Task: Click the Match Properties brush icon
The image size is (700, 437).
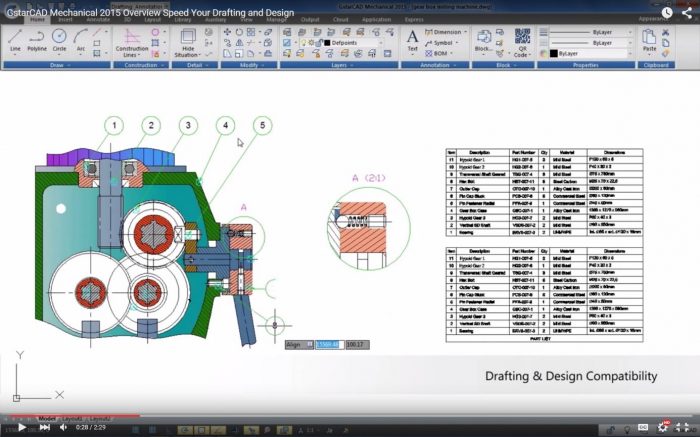Action: pos(666,54)
